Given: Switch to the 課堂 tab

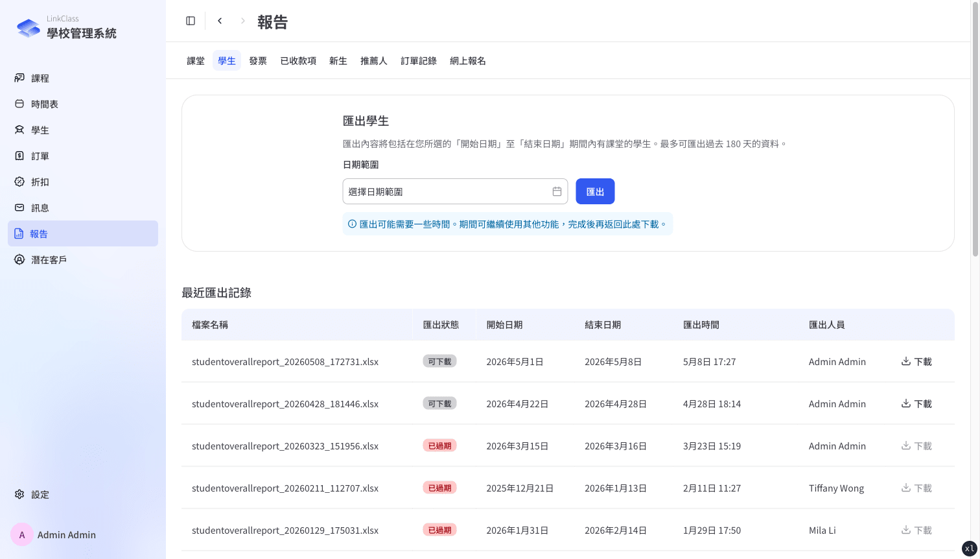Looking at the screenshot, I should click(196, 60).
